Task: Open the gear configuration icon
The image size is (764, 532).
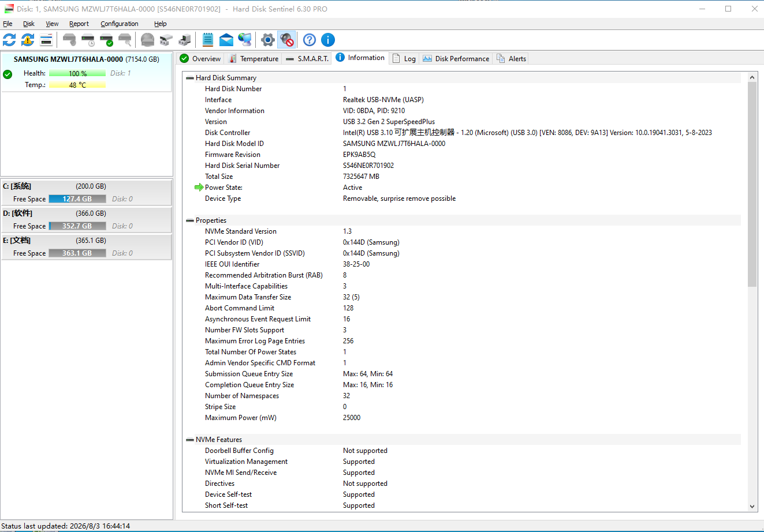Action: (x=267, y=40)
